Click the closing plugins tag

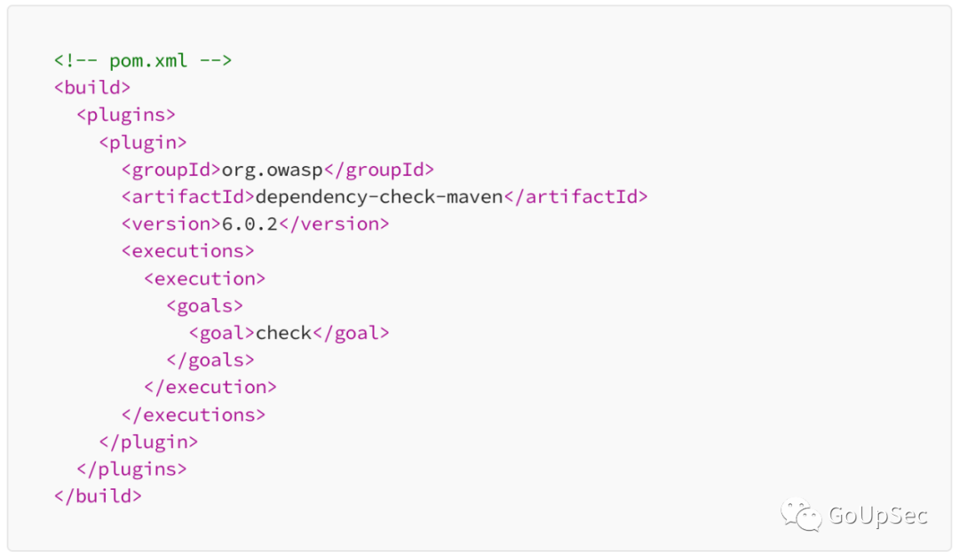click(x=131, y=469)
